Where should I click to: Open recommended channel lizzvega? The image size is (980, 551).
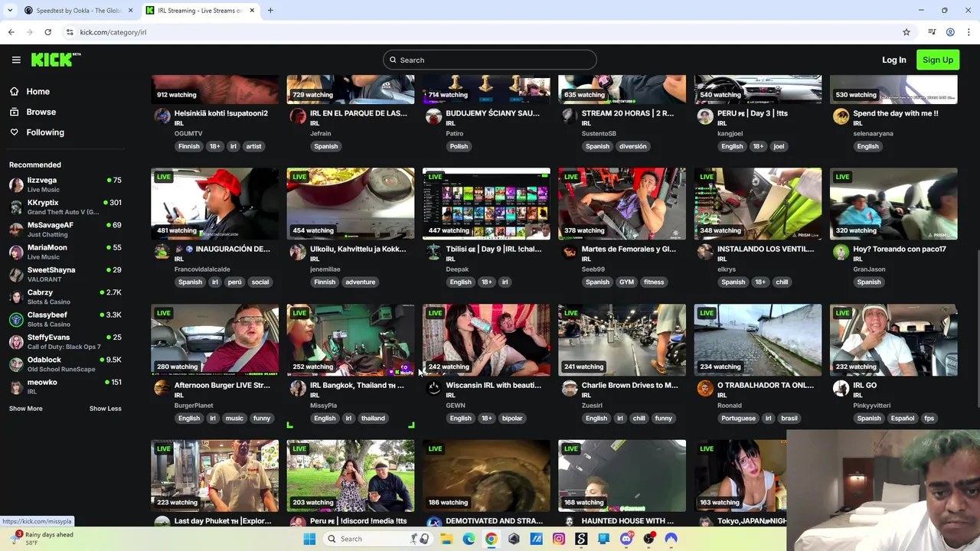(65, 184)
